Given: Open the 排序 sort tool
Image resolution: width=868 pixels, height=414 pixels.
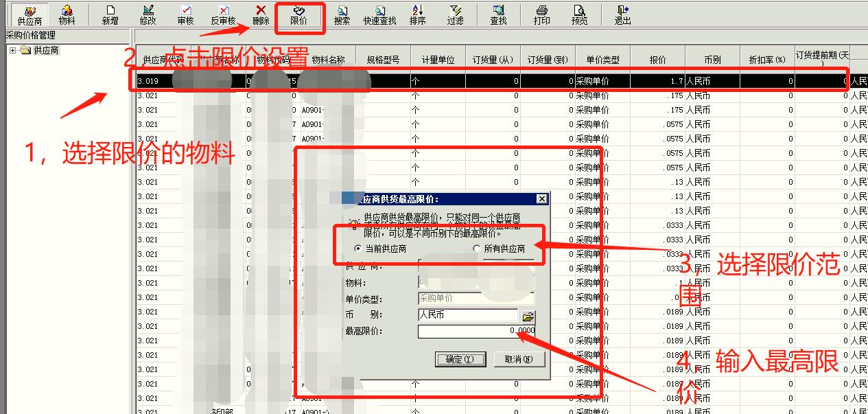Looking at the screenshot, I should [419, 12].
